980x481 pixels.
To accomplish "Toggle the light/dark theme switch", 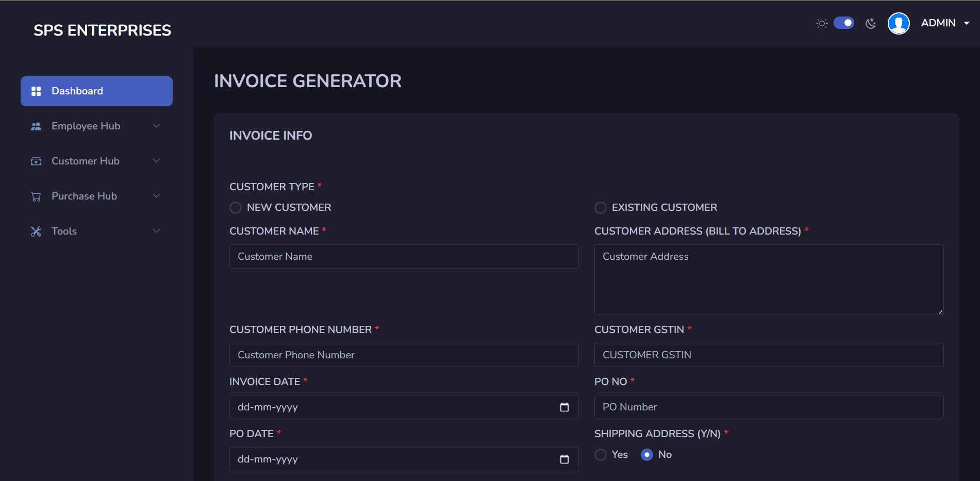I will [x=844, y=23].
